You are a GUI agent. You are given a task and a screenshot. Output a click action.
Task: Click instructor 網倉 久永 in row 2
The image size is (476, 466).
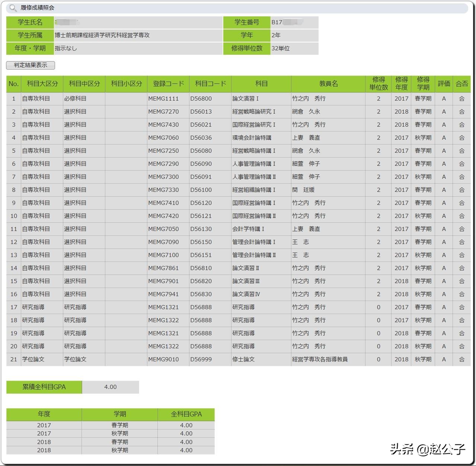306,112
